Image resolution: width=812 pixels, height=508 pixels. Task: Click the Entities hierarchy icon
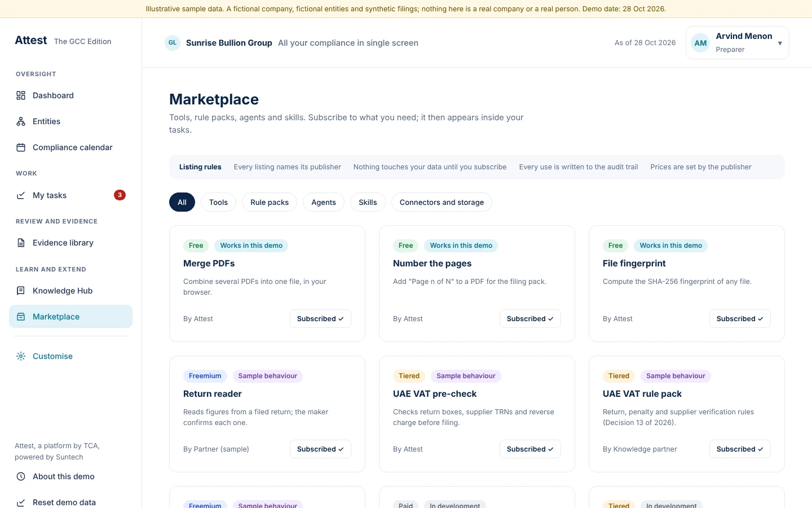click(21, 121)
